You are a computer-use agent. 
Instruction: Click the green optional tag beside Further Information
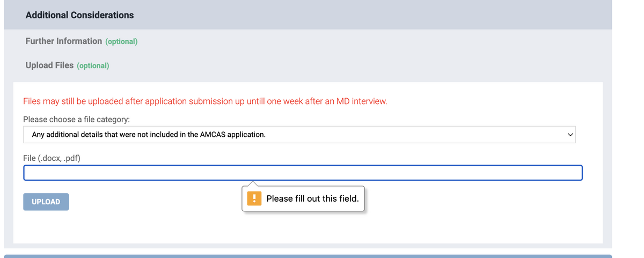(121, 41)
